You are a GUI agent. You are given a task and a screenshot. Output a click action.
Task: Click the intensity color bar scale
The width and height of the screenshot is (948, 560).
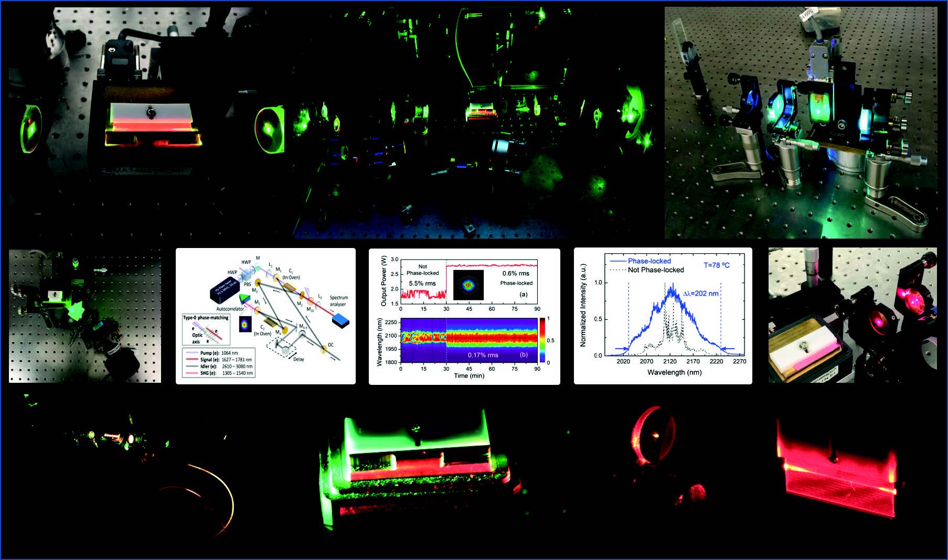pos(542,340)
